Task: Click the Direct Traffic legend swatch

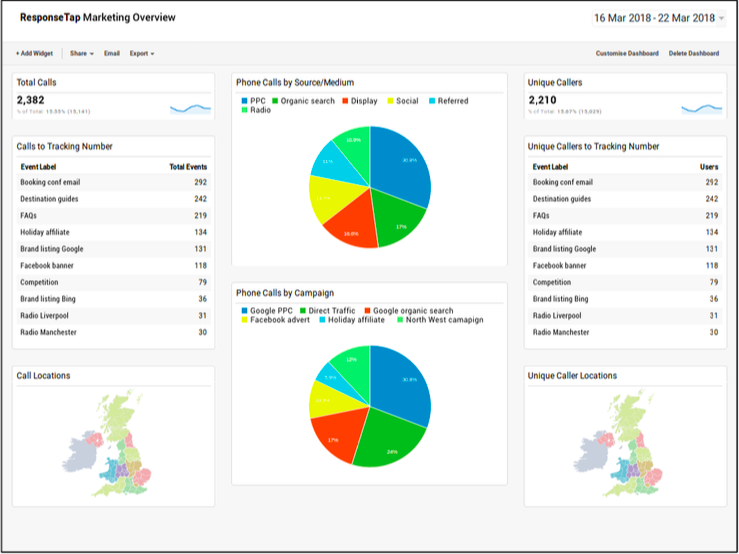Action: click(x=303, y=311)
